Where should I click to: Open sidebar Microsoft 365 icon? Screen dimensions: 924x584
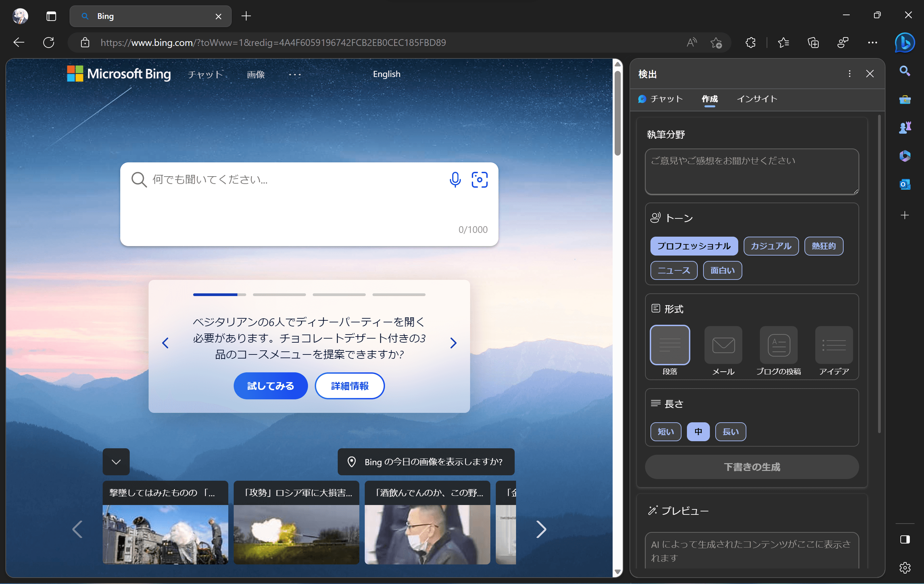pyautogui.click(x=904, y=156)
